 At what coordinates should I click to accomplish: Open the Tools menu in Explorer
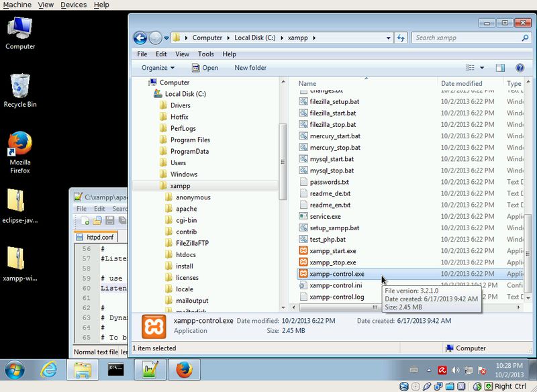[205, 54]
